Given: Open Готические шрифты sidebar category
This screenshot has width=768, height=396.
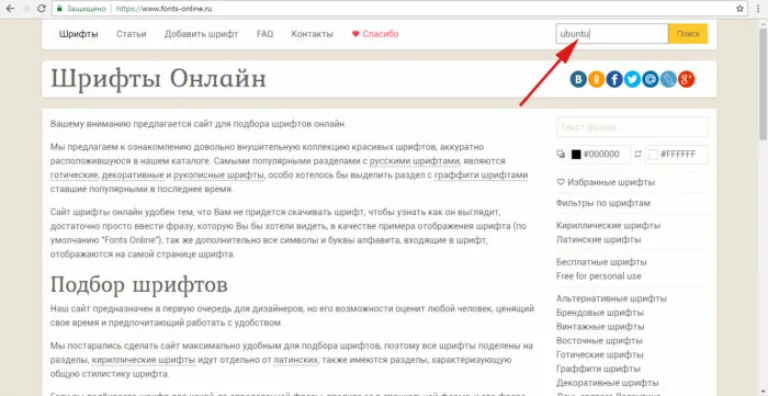Looking at the screenshot, I should (x=600, y=355).
